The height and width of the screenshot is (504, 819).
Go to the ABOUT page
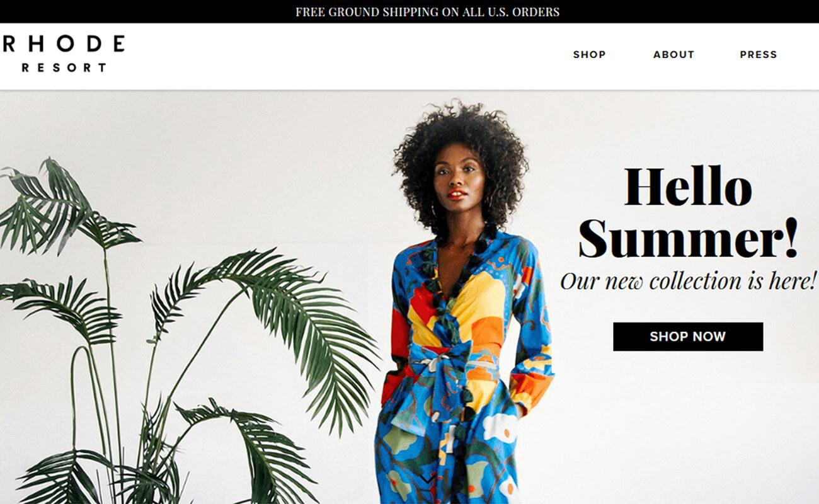coord(673,55)
